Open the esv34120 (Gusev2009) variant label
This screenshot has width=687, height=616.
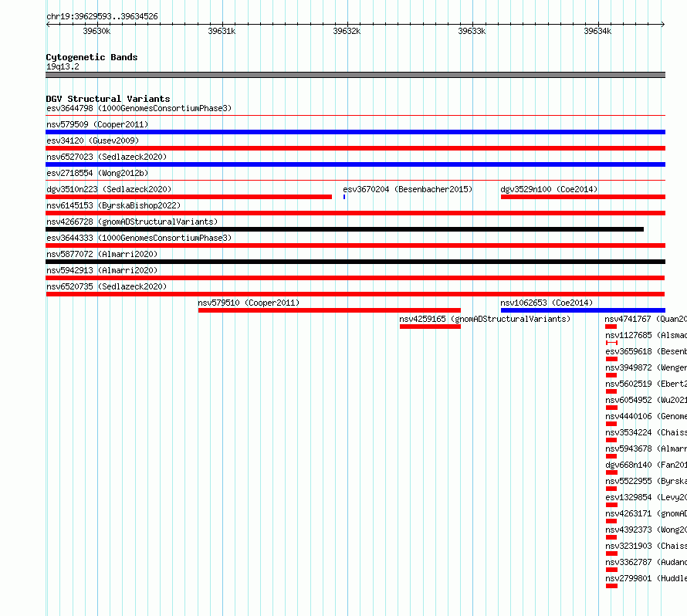(93, 140)
